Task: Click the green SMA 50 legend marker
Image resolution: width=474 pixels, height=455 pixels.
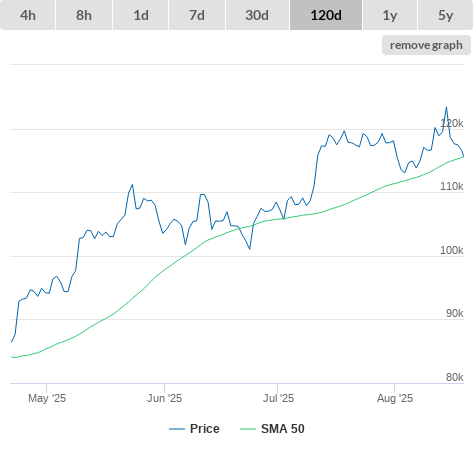Action: click(248, 429)
